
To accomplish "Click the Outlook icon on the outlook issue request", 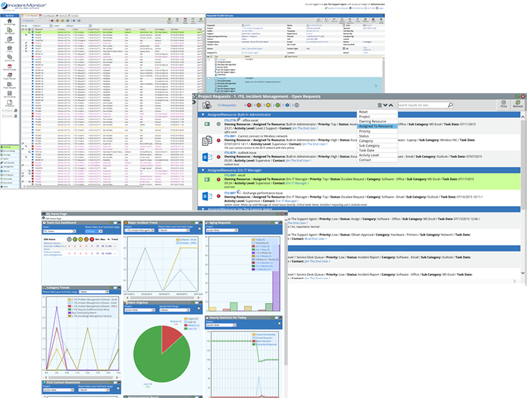I will 207,157.
